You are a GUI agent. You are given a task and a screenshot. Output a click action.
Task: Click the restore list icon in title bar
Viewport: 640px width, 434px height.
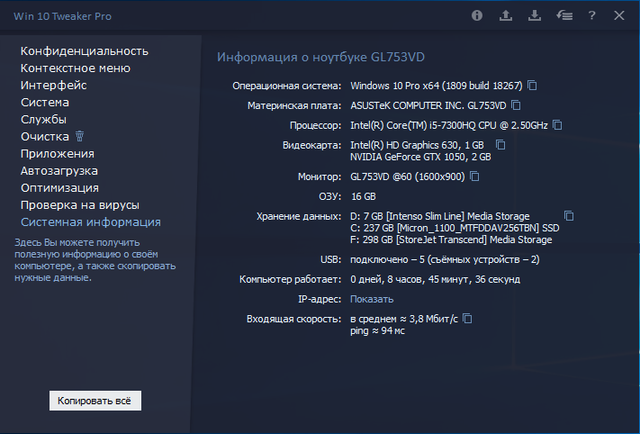coord(564,16)
